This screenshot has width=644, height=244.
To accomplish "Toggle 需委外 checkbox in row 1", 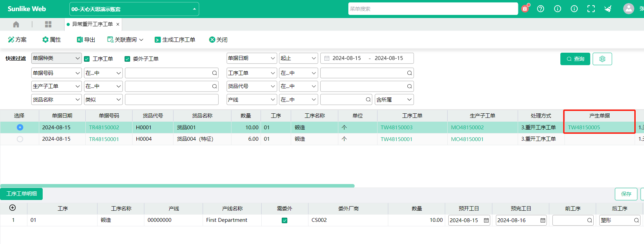I will (x=285, y=220).
